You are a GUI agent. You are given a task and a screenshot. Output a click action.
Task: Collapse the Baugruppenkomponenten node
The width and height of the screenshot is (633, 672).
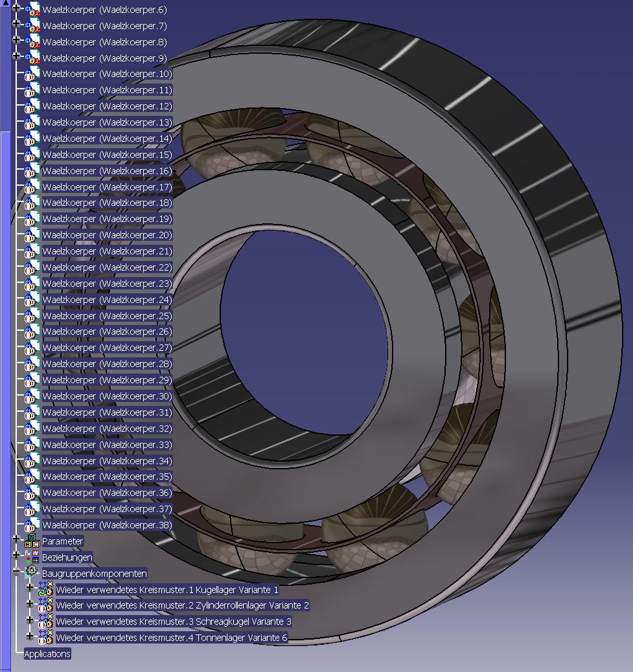click(x=16, y=571)
